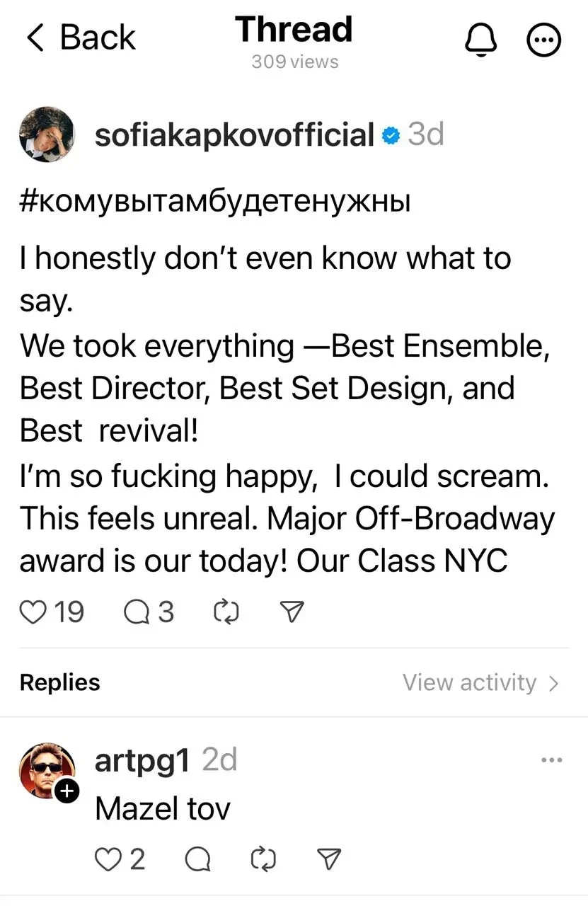
Task: Open notifications with the bell icon
Action: coord(480,40)
